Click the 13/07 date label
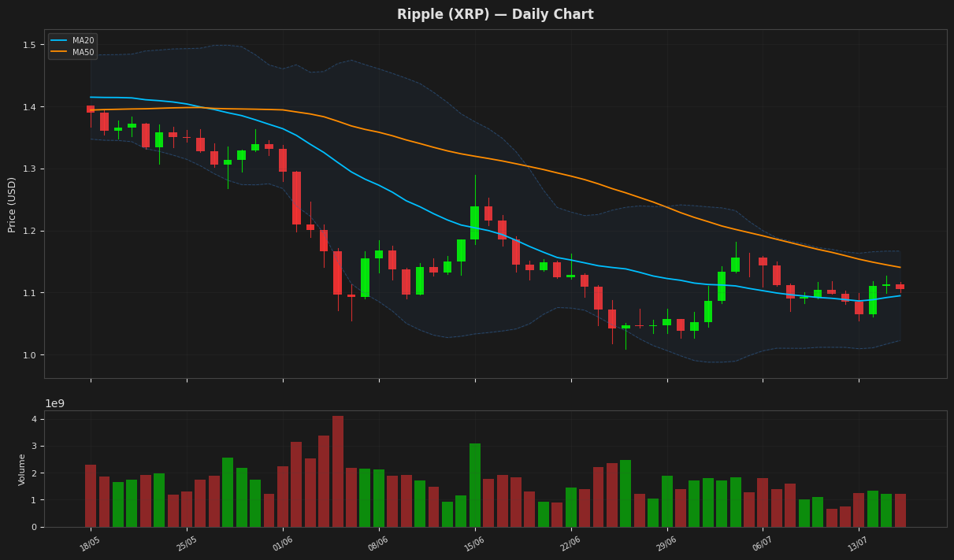954x560 pixels. pyautogui.click(x=858, y=544)
